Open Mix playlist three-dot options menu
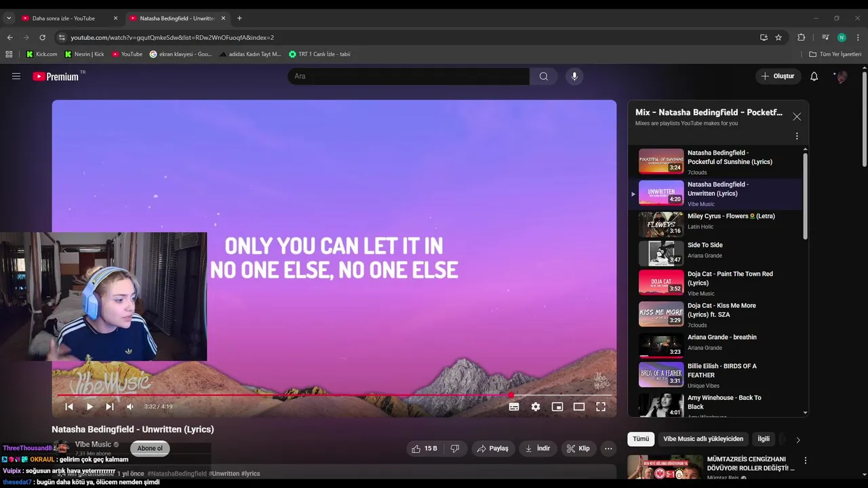Screen dimensions: 868x488 [x=797, y=136]
